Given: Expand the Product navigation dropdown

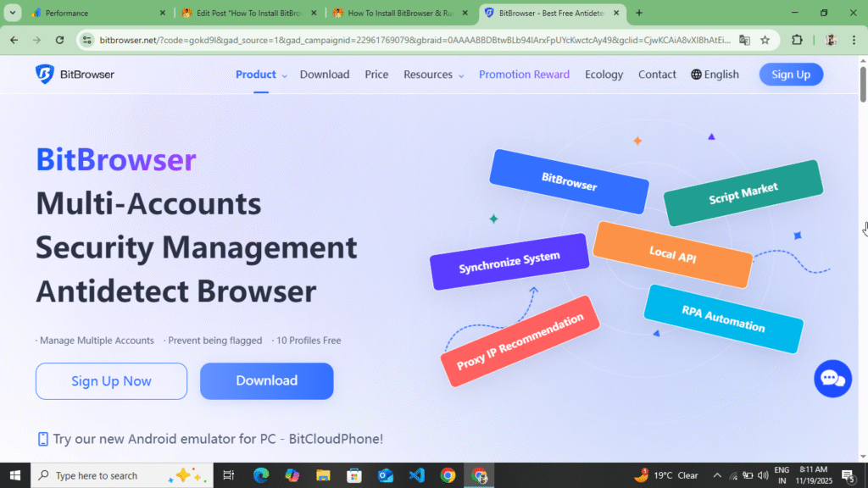Looking at the screenshot, I should point(260,75).
